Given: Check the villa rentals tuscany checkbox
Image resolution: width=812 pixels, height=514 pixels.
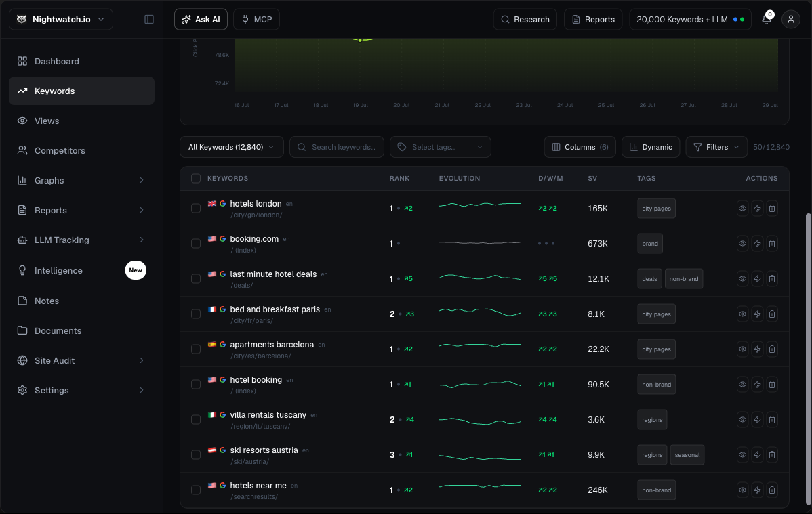Looking at the screenshot, I should click(196, 419).
